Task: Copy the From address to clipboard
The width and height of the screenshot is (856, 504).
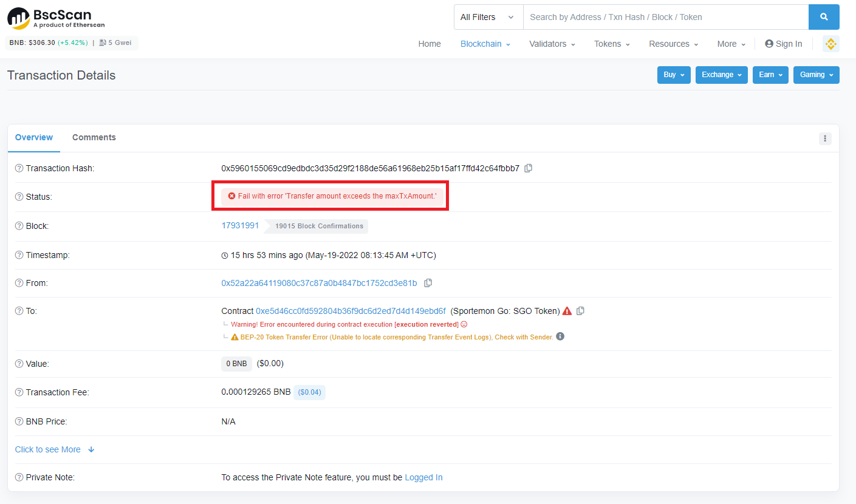Action: pyautogui.click(x=428, y=283)
